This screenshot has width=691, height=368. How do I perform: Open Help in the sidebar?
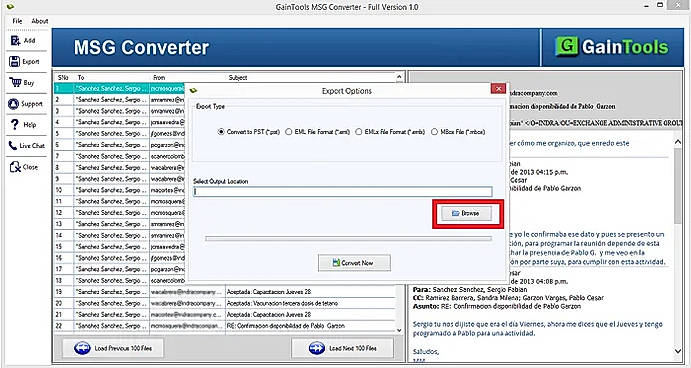tap(23, 125)
